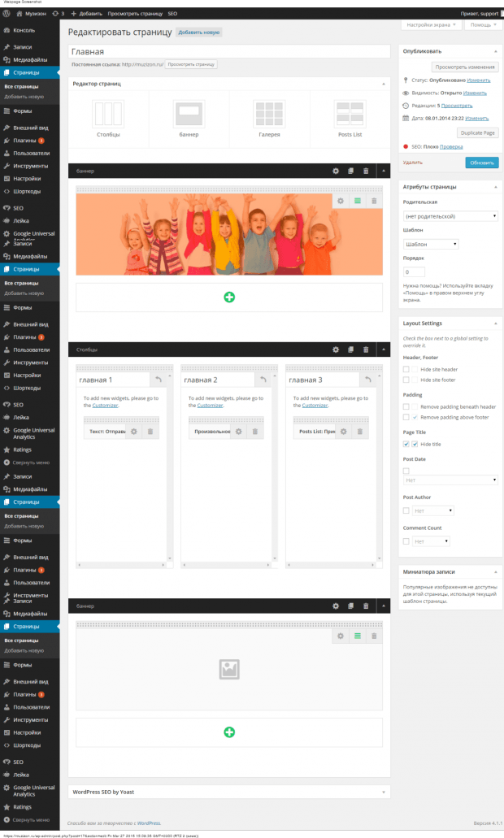Screen dimensions: 504x838
Task: Open the Родительская parent page dropdown
Action: click(x=450, y=216)
